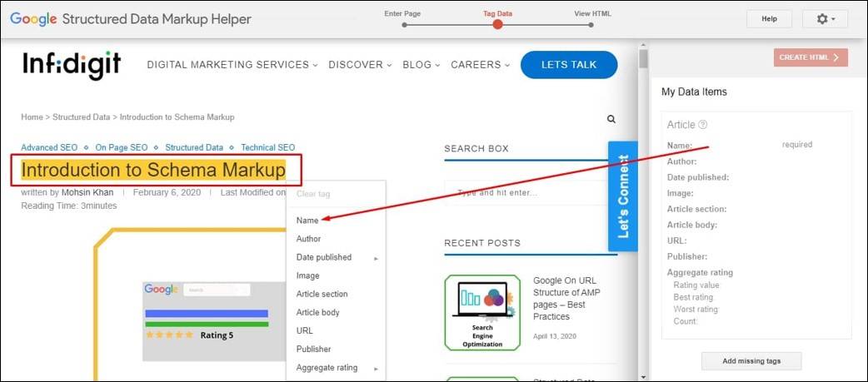Click the Article help question mark

tap(703, 125)
